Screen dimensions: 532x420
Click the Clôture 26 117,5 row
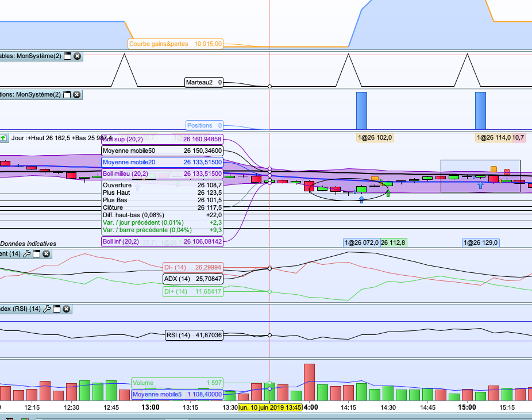point(162,207)
